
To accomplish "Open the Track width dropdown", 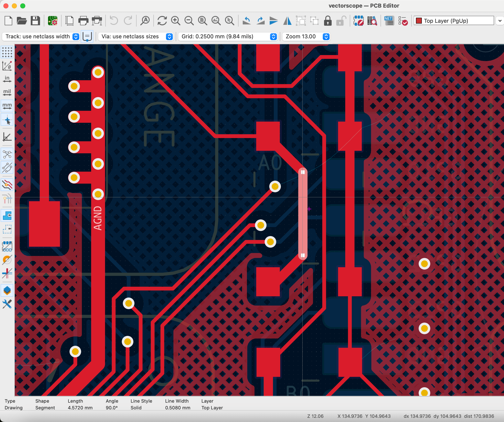I will point(41,36).
